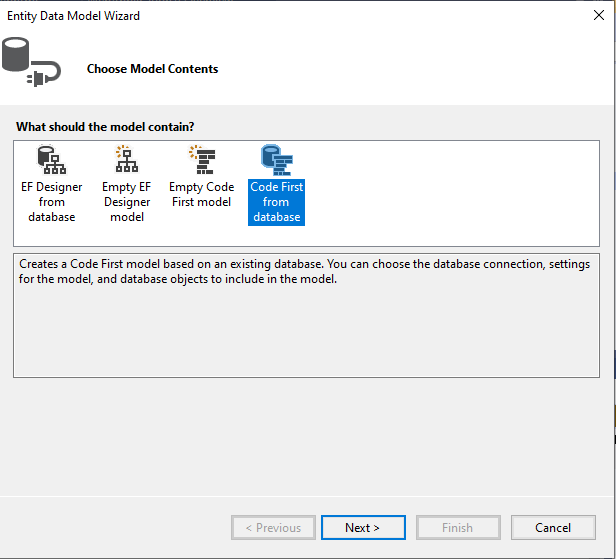Click empty space in the model list

click(450, 190)
